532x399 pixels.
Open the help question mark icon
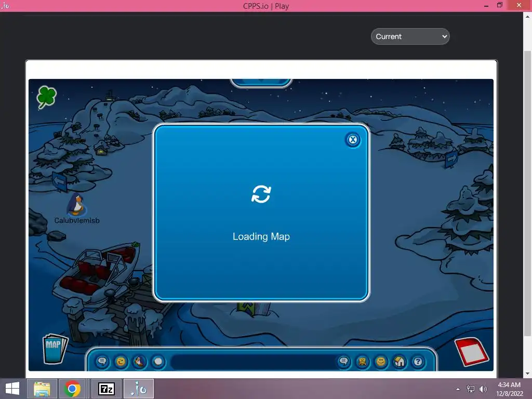pyautogui.click(x=418, y=362)
